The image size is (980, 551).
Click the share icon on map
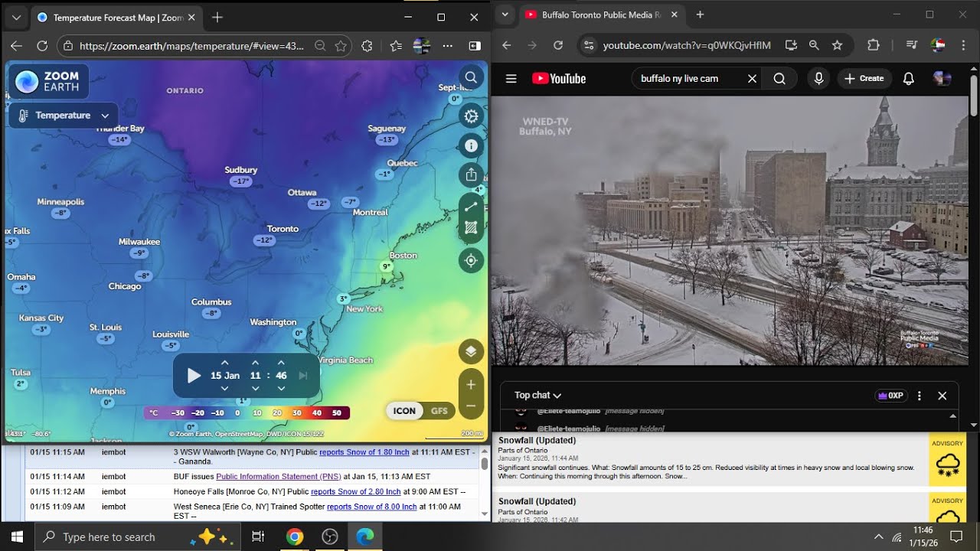click(x=471, y=174)
